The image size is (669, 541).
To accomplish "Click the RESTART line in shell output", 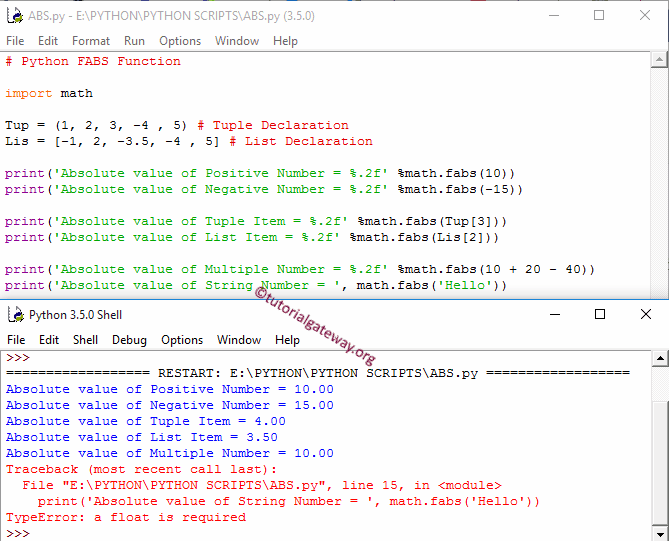I will point(318,373).
